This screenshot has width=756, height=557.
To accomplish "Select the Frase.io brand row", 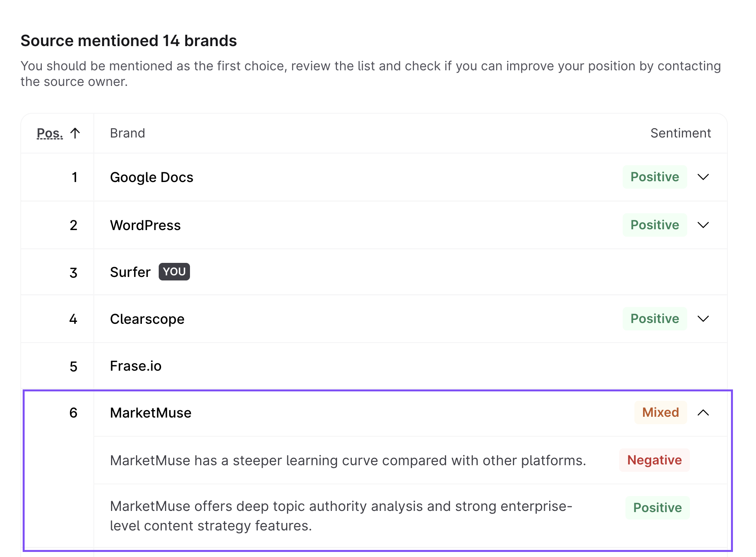I will tap(136, 366).
